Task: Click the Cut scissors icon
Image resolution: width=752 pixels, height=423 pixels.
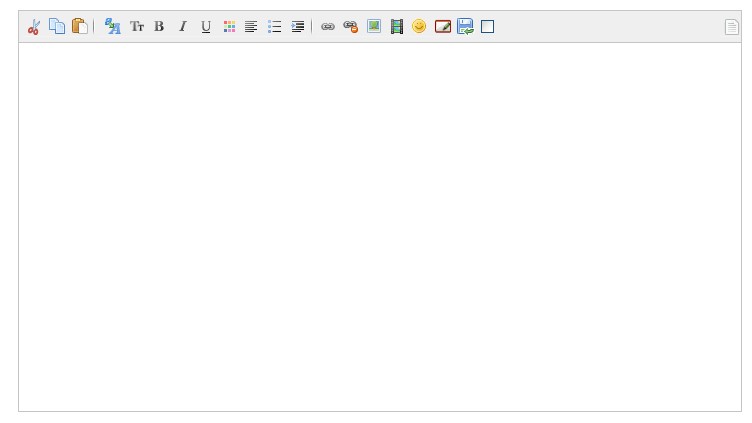Action: pyautogui.click(x=34, y=27)
